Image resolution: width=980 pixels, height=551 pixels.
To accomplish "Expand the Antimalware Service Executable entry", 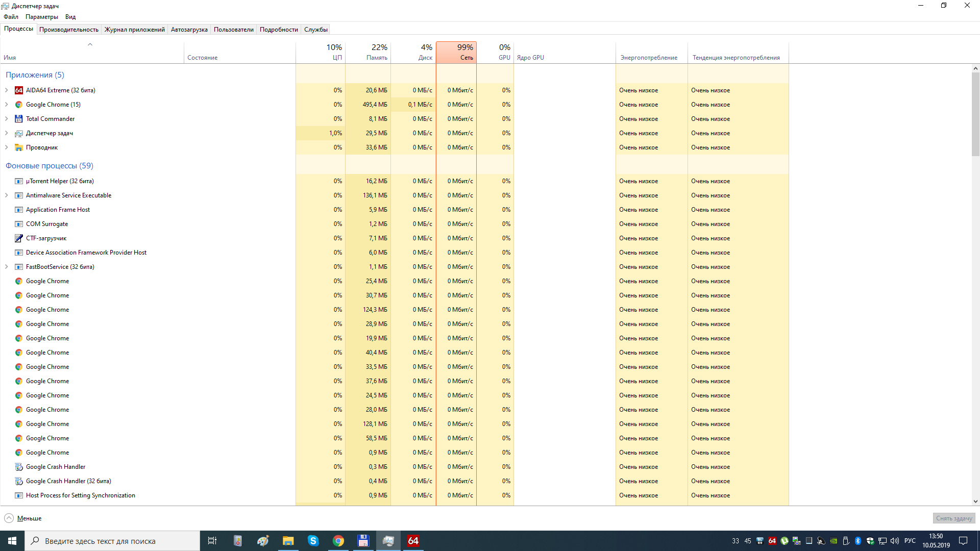I will [x=7, y=195].
